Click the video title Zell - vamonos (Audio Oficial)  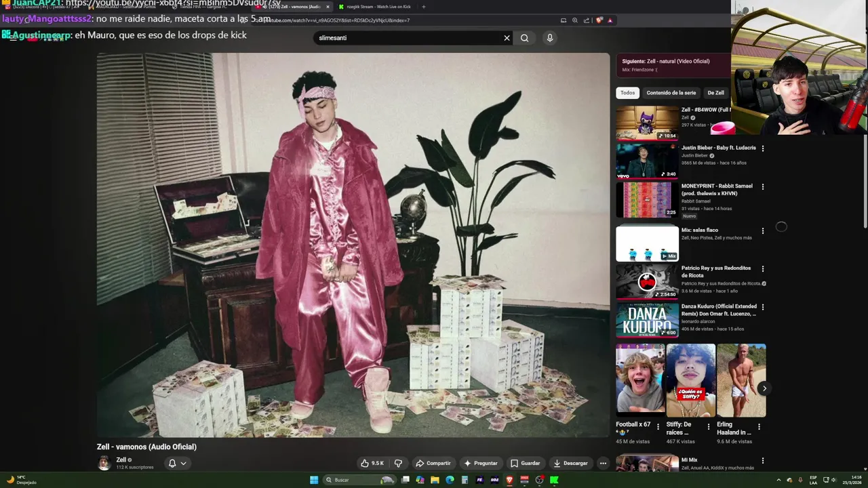tap(146, 447)
